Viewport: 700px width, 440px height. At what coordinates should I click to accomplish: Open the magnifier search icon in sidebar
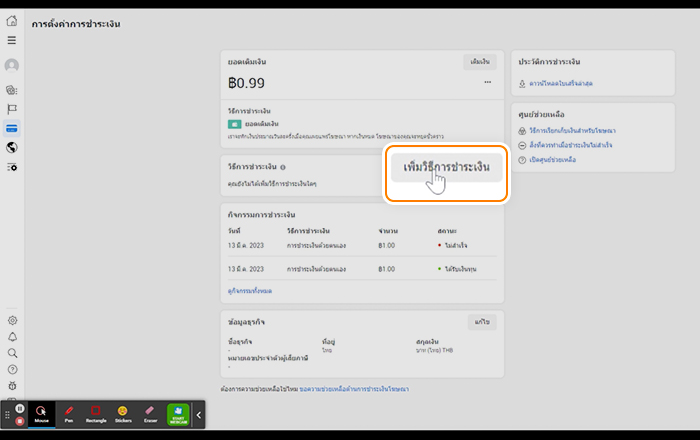pos(12,353)
